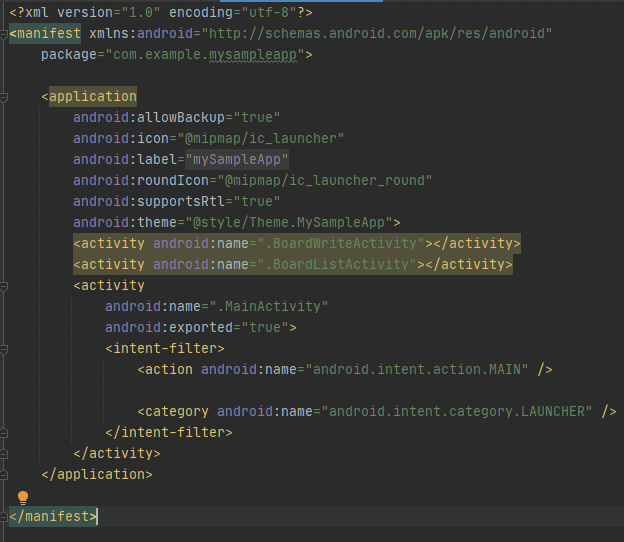Screen dimensions: 624x542
Task: Click the closing application fold marker
Action: pyautogui.click(x=4, y=475)
